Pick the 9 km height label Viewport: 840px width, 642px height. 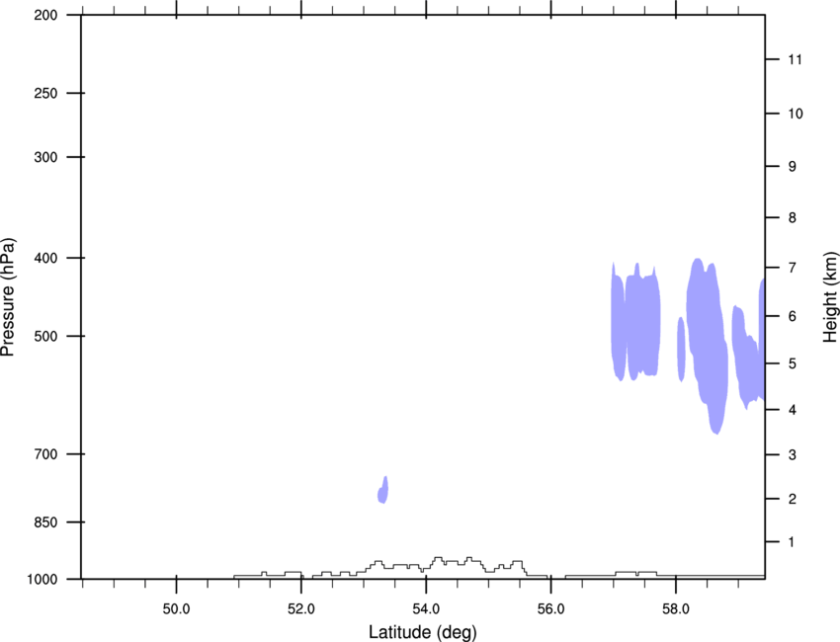tap(793, 167)
